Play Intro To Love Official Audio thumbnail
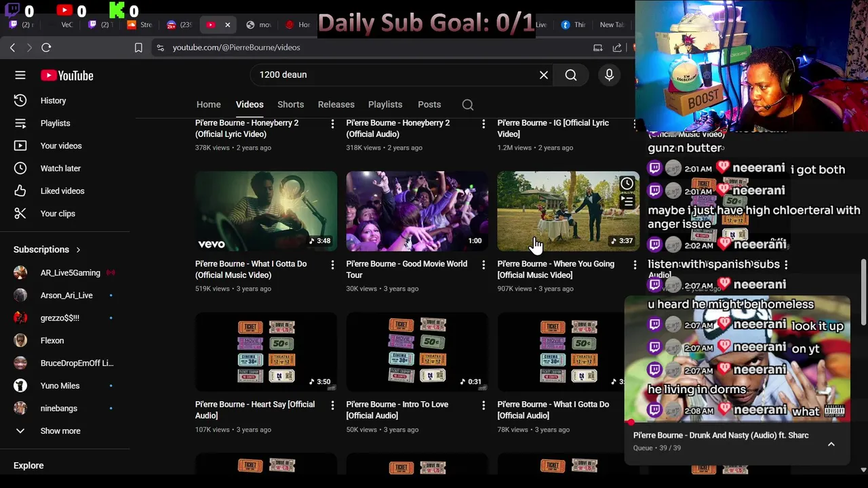The width and height of the screenshot is (868, 488). pos(417,352)
